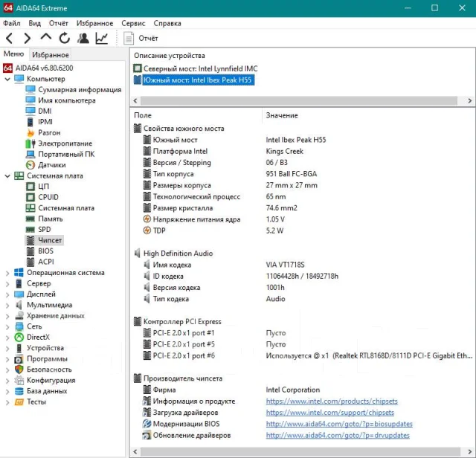The image size is (476, 458).
Task: Go up one level with Up arrow
Action: click(46, 37)
